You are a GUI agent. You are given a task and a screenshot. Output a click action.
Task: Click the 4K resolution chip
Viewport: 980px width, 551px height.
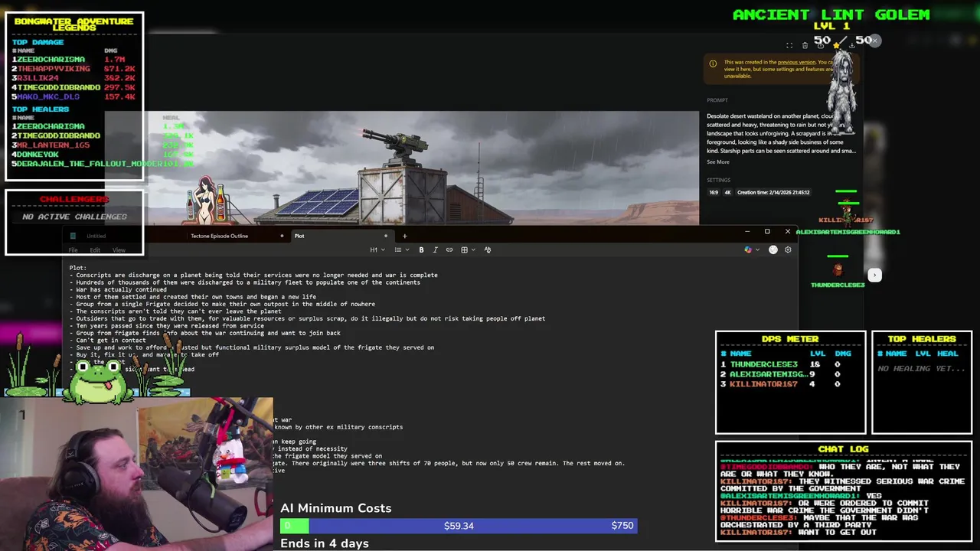pyautogui.click(x=727, y=192)
